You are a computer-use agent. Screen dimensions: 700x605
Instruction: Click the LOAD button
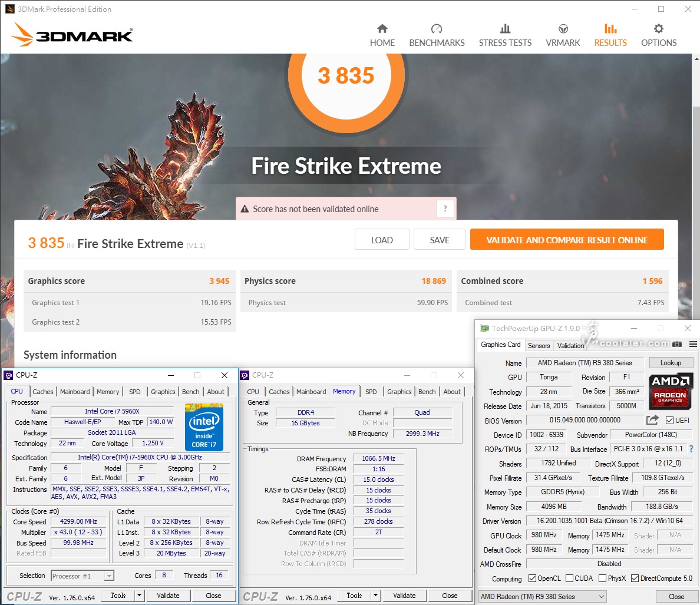tap(382, 240)
